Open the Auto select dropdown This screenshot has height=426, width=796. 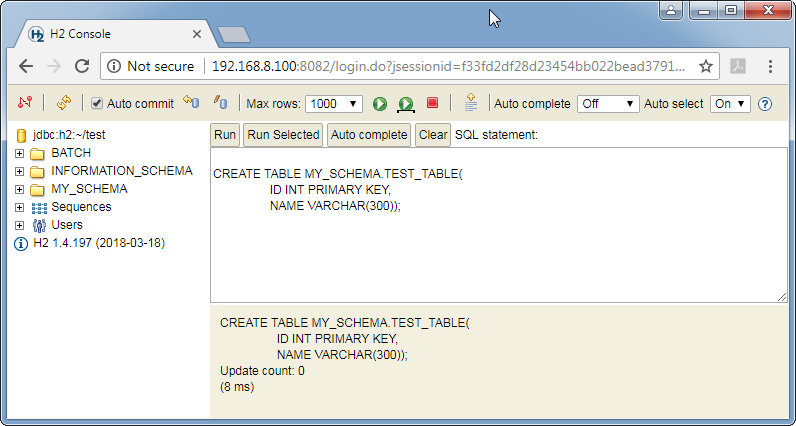coord(730,104)
